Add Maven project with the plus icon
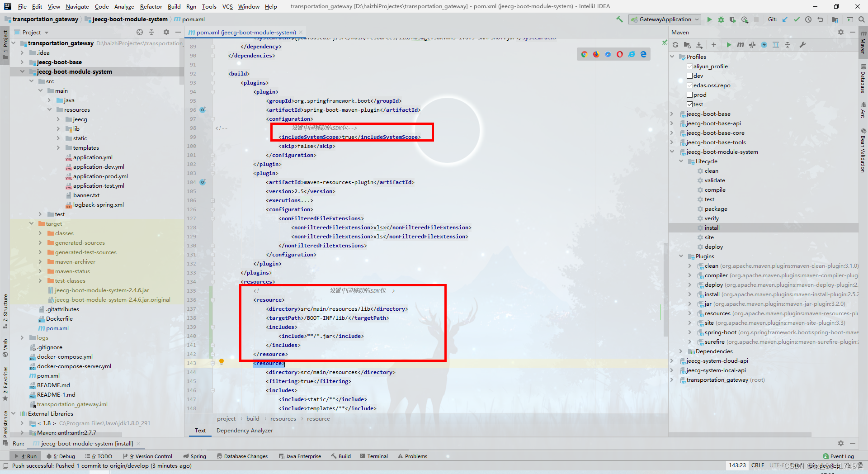 (x=714, y=45)
